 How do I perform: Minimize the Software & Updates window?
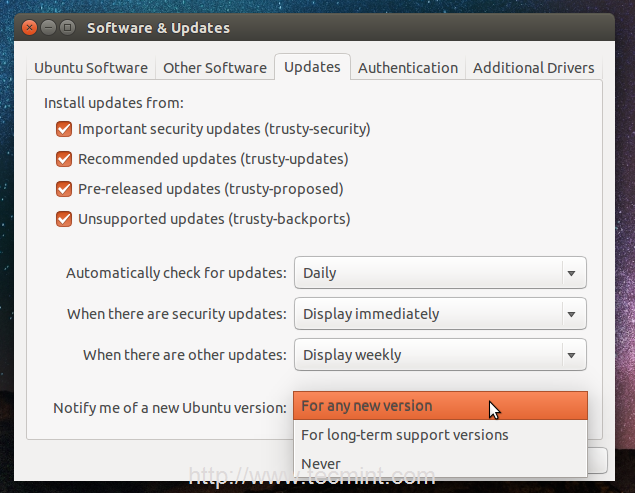click(x=49, y=28)
